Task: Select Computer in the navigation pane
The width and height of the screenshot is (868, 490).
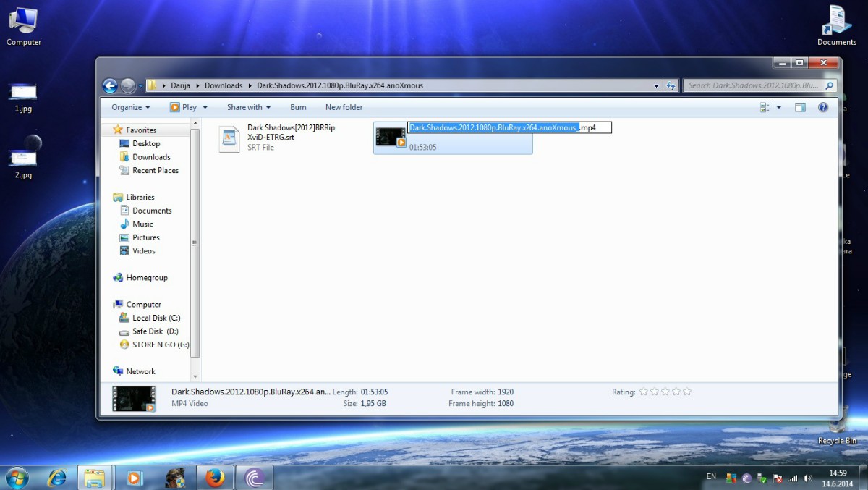Action: 143,305
